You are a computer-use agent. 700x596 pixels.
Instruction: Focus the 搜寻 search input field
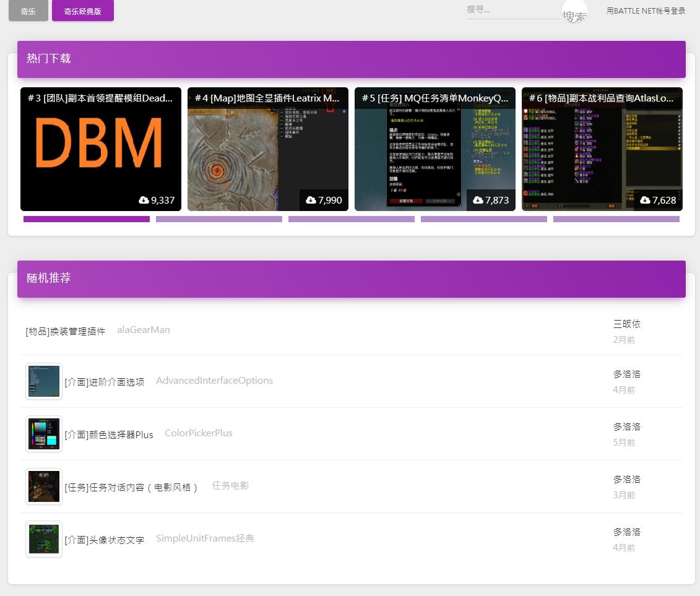click(513, 10)
